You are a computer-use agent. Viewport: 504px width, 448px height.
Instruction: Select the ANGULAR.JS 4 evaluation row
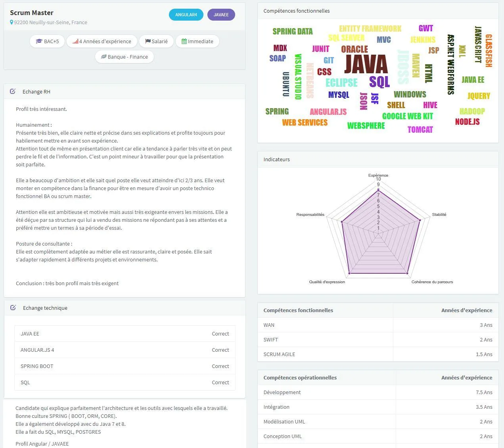coord(125,350)
